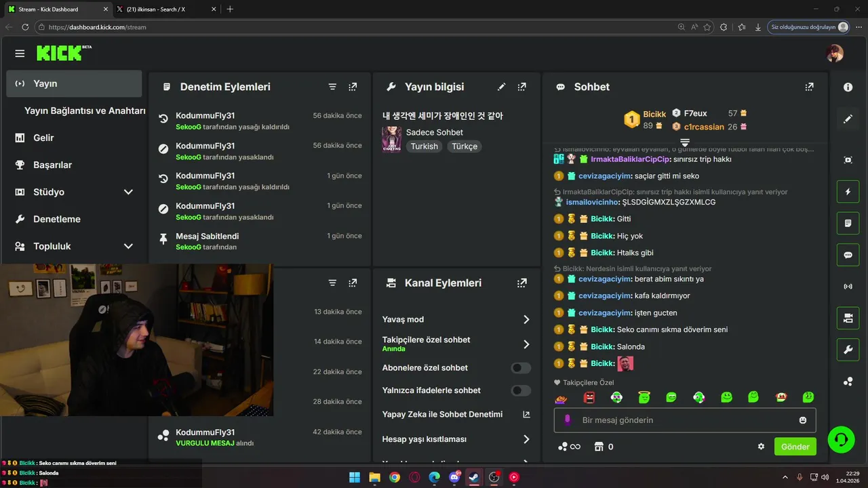Screen dimensions: 868x488
Task: Open Yayın Bağlantısı ve Anahtarı page
Action: 85,110
